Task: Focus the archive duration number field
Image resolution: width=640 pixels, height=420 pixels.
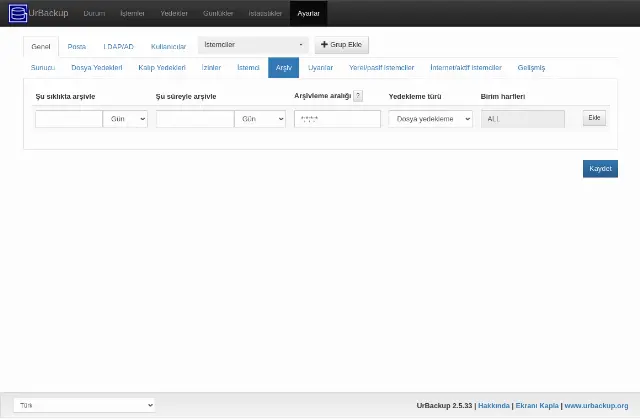Action: point(195,119)
